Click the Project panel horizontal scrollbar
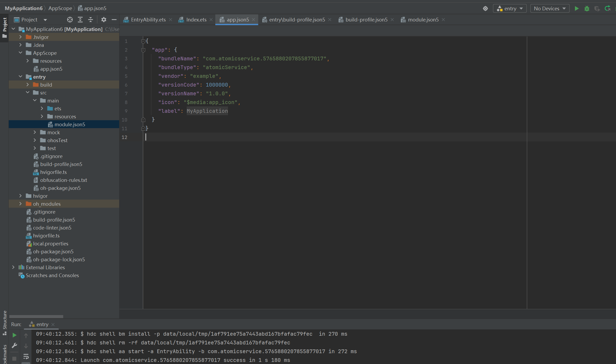 (36, 316)
